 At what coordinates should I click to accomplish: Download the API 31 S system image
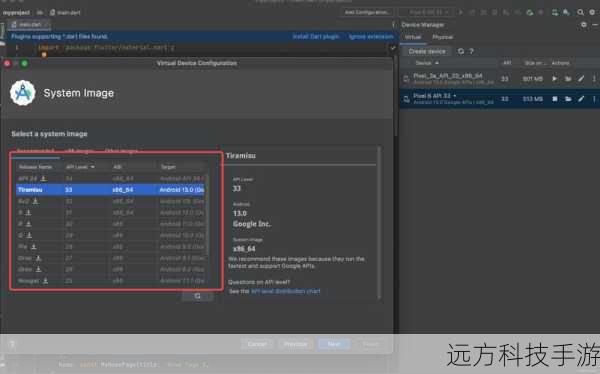click(x=28, y=212)
